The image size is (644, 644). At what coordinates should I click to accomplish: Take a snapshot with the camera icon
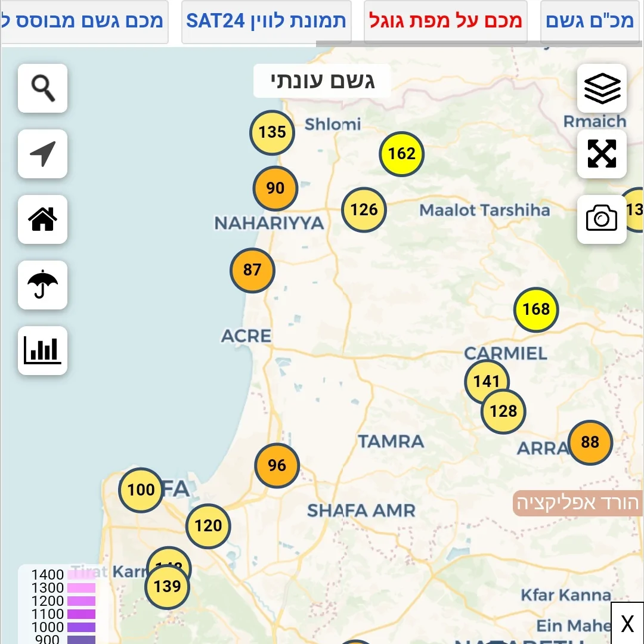click(602, 219)
